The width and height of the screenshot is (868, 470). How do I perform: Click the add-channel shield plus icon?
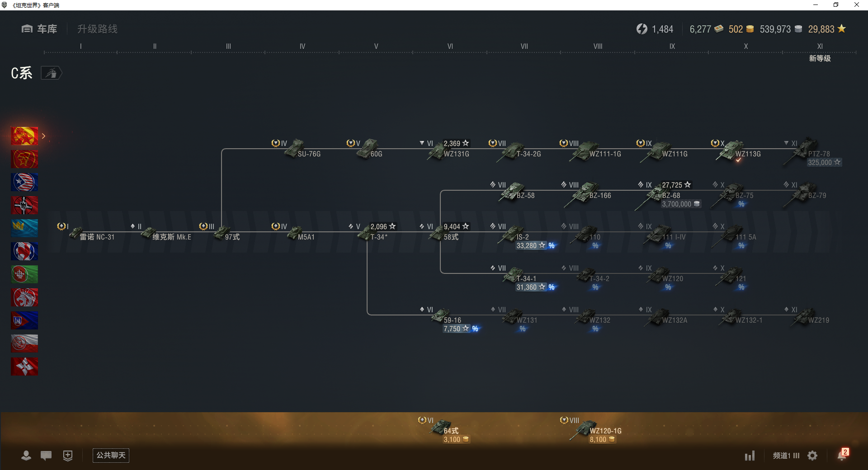click(x=68, y=456)
